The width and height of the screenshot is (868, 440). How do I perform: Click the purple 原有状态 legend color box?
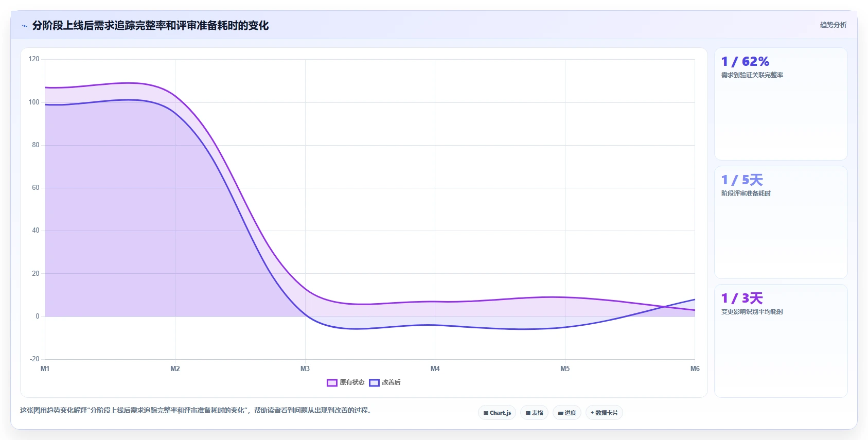coord(332,383)
